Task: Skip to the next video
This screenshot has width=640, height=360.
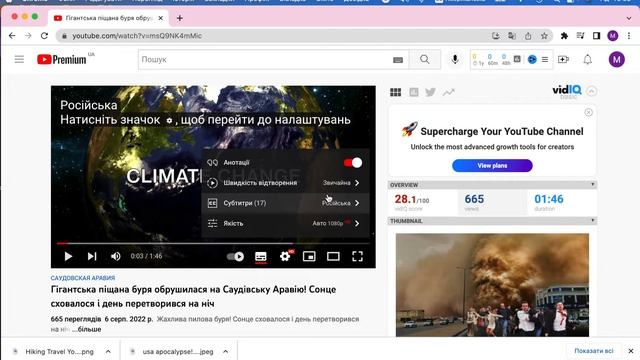Action: (x=92, y=256)
